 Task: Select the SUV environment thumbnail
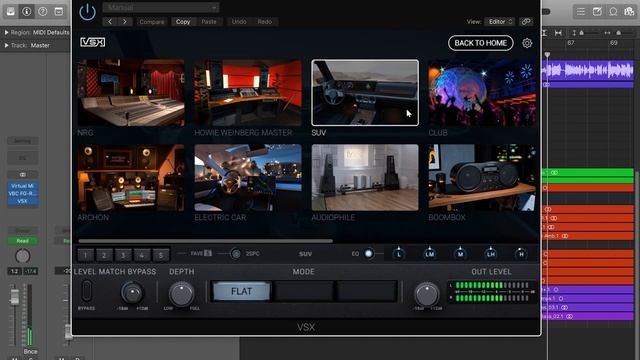[365, 93]
